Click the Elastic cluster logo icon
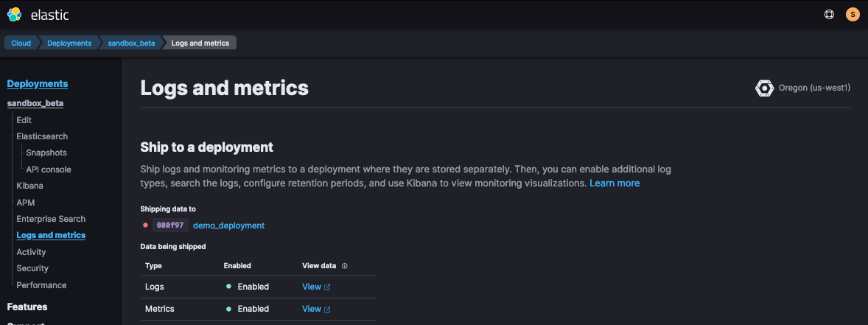 point(15,15)
